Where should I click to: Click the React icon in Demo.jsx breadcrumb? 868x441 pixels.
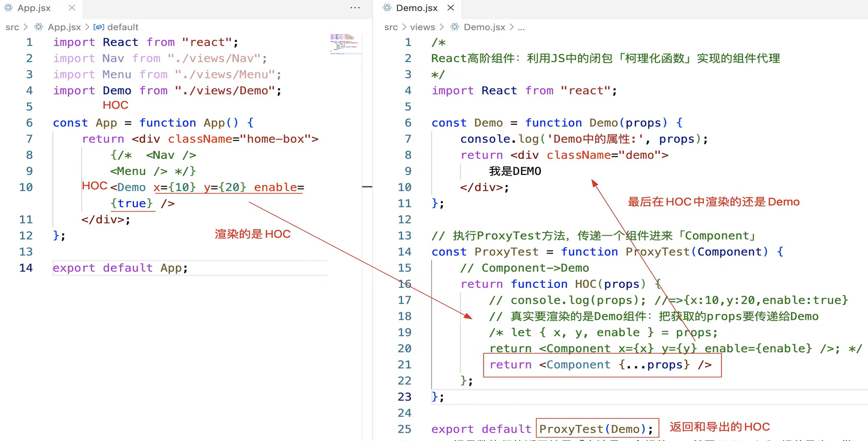click(455, 27)
